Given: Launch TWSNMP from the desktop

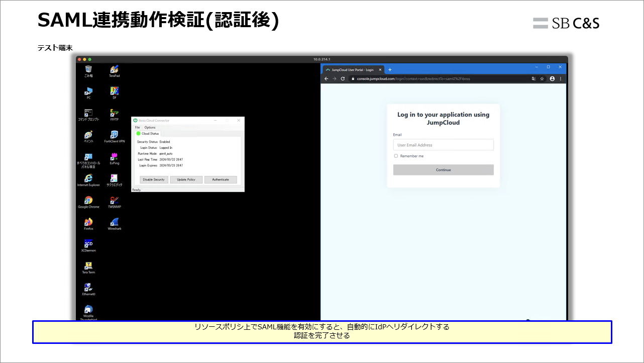Looking at the screenshot, I should coord(114,200).
